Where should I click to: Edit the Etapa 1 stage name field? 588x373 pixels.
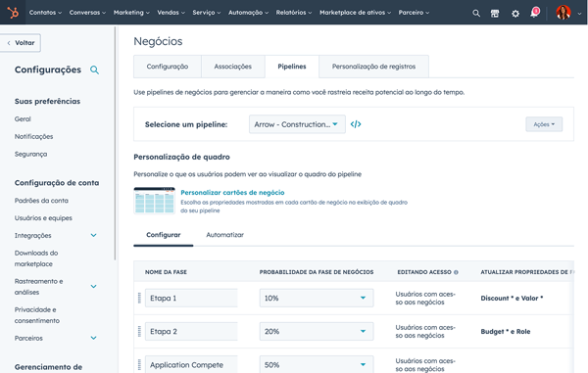[x=191, y=298]
